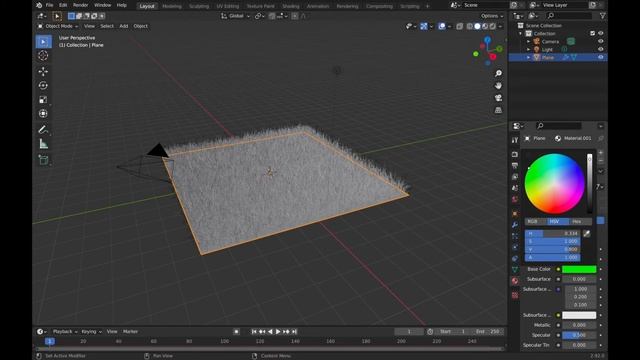Image resolution: width=640 pixels, height=360 pixels.
Task: Click the color eyedropper icon
Action: click(587, 233)
